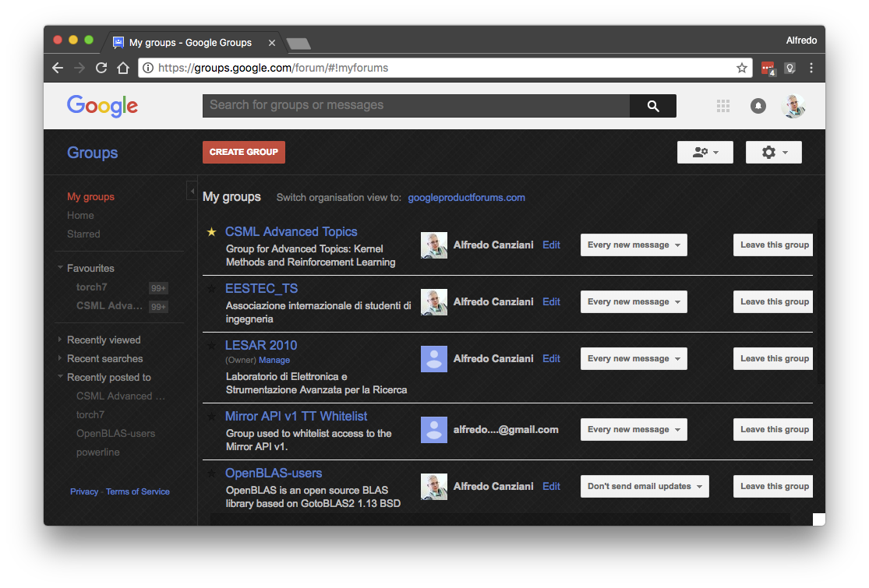869x588 pixels.
Task: Open the gear settings dropdown
Action: [x=774, y=153]
